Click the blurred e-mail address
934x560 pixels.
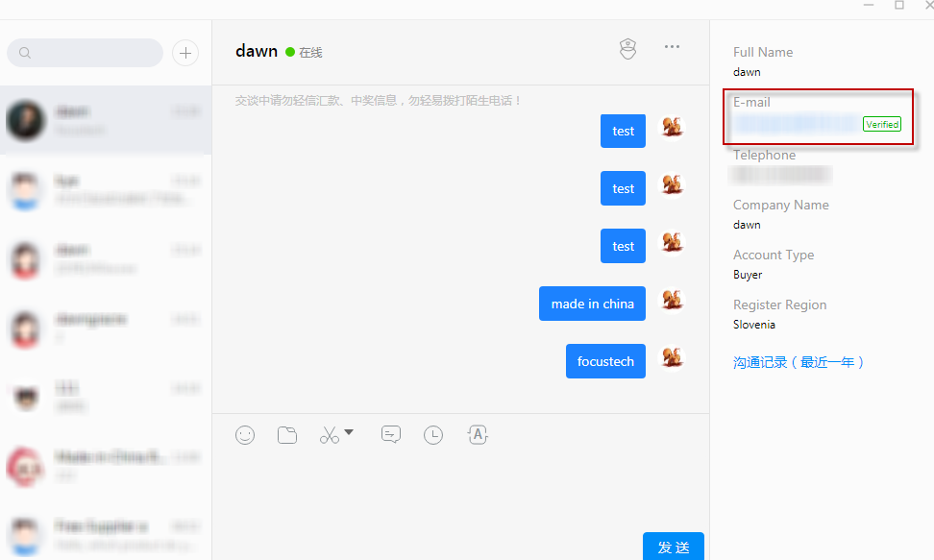(x=797, y=123)
